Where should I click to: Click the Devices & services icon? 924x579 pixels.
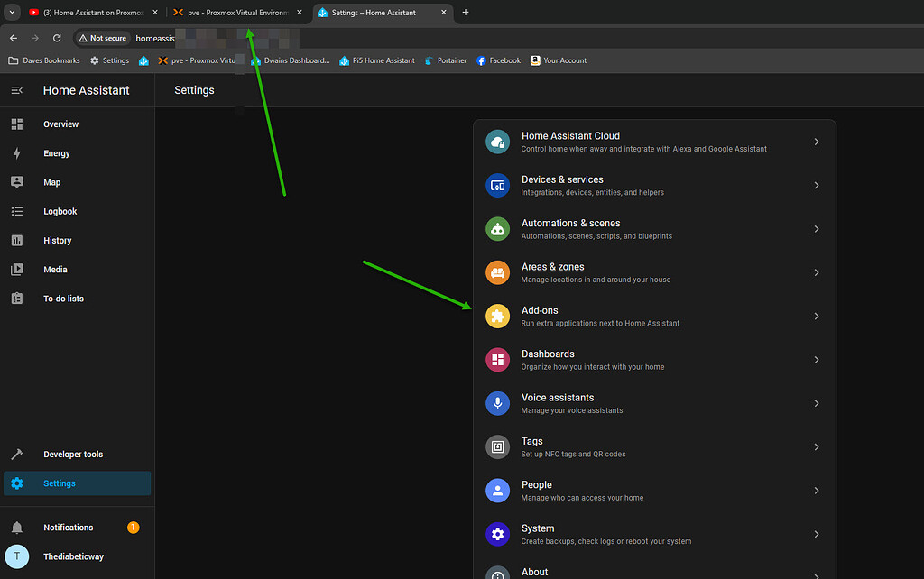pyautogui.click(x=497, y=185)
